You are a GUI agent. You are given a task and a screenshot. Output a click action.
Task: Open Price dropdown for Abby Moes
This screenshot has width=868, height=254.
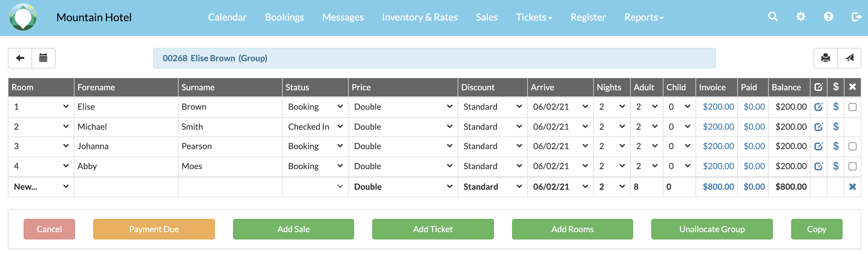pos(403,166)
